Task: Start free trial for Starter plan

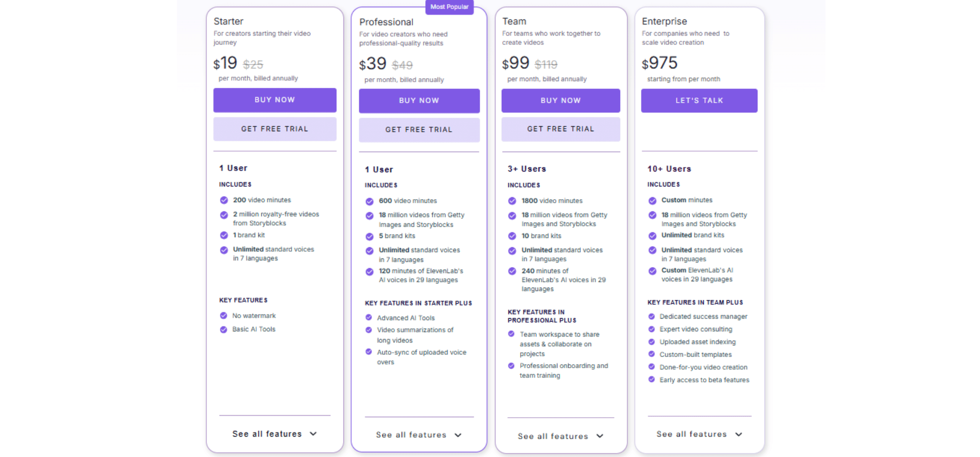Action: tap(275, 129)
